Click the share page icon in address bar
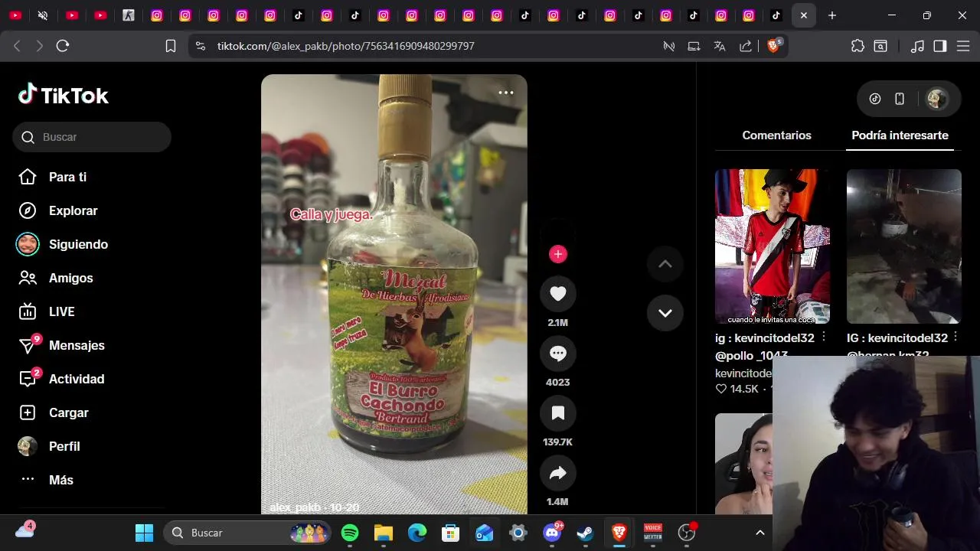980x551 pixels. tap(745, 46)
